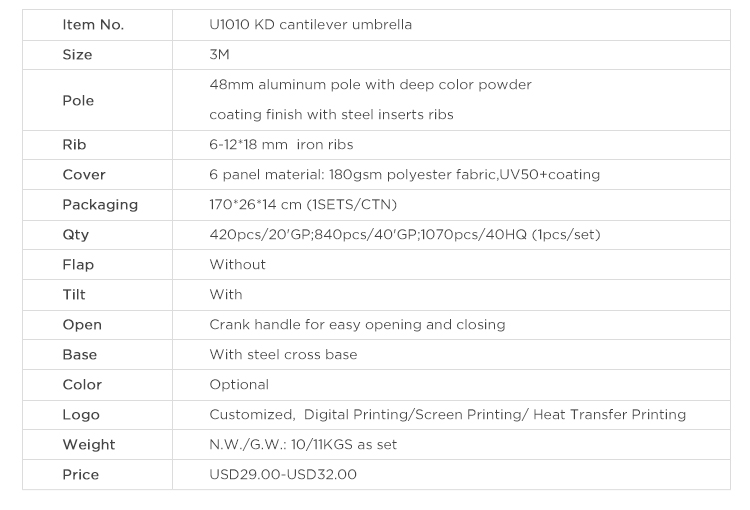
Task: Click the 'Pole' row label
Action: [78, 100]
